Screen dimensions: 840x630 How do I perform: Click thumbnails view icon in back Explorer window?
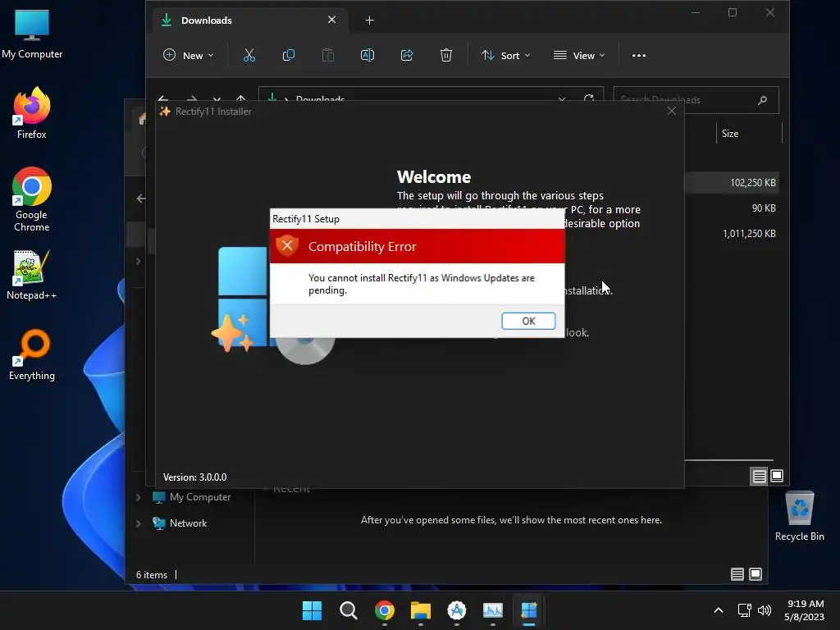tap(756, 574)
